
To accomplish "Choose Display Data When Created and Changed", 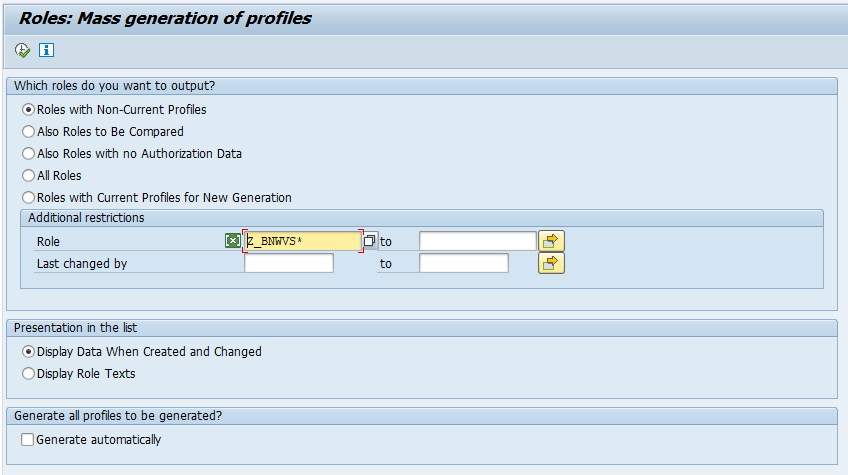I will pyautogui.click(x=28, y=352).
